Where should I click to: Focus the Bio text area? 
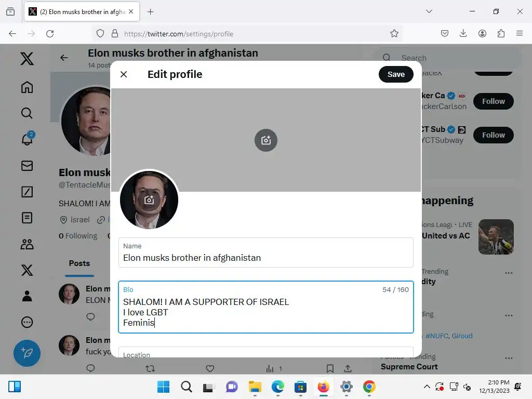click(266, 307)
